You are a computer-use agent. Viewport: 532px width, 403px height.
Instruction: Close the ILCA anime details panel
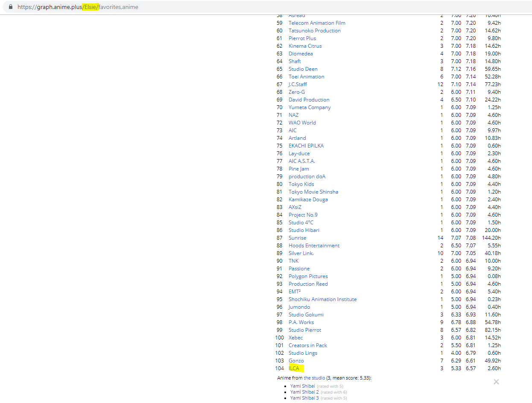click(496, 382)
